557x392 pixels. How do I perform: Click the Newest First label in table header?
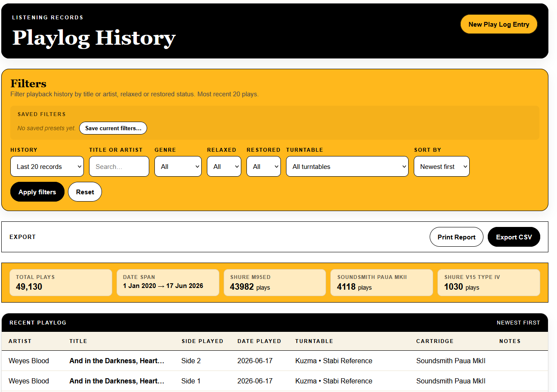pos(518,322)
